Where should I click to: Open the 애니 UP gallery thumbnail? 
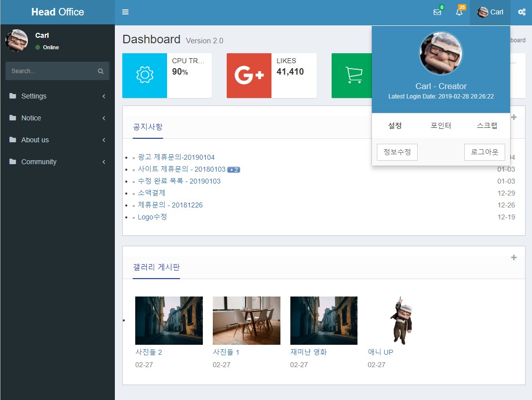pos(401,320)
